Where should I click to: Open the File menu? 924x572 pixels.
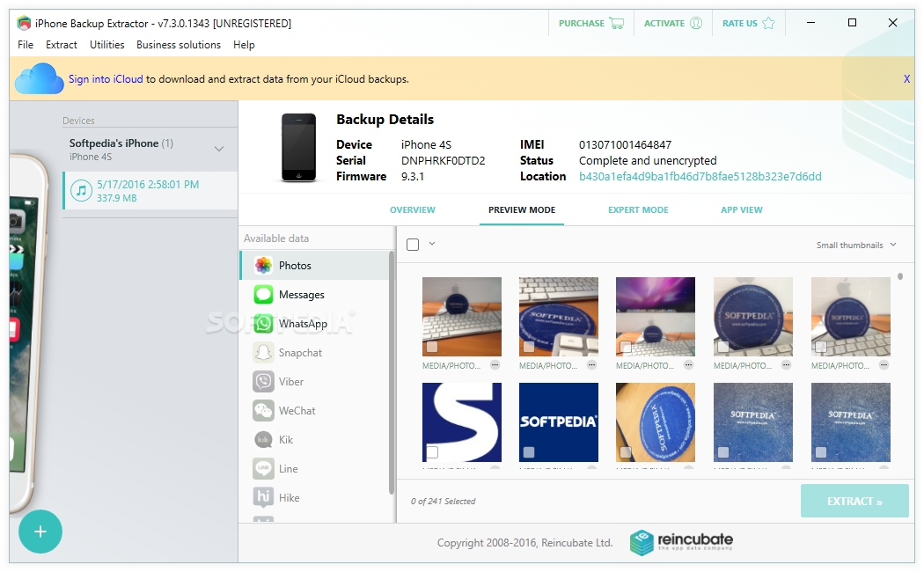coord(26,45)
